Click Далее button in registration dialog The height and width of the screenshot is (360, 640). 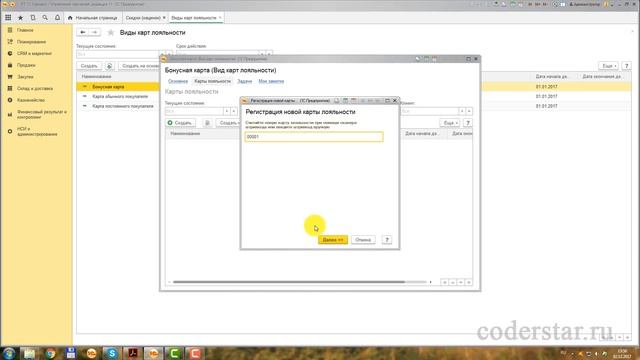pos(333,240)
